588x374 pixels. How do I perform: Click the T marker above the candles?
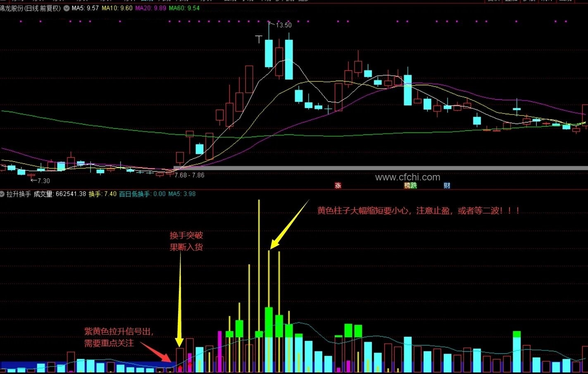(x=259, y=39)
